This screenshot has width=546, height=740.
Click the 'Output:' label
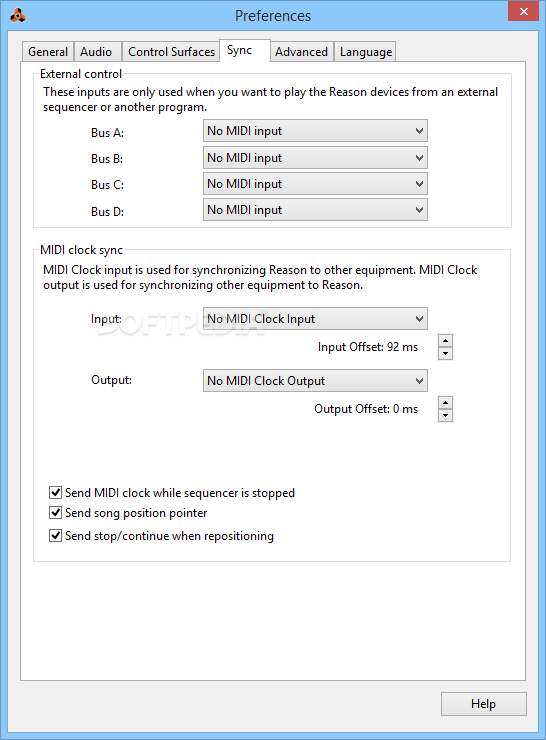[111, 380]
